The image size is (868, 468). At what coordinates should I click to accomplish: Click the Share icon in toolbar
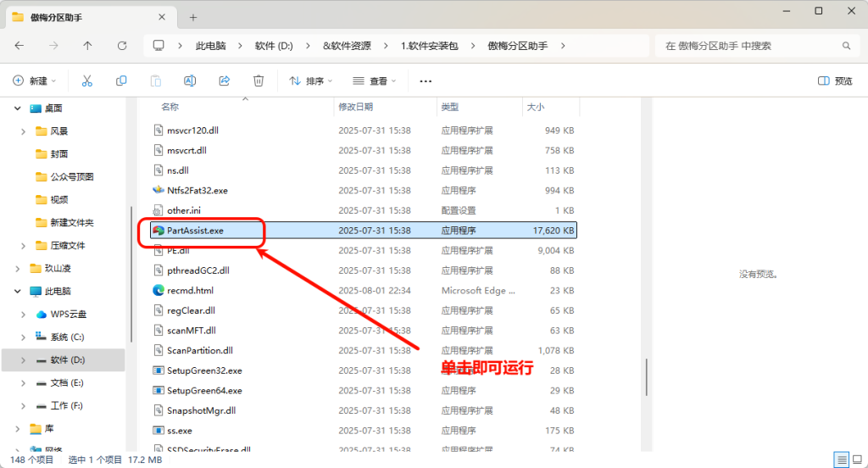pyautogui.click(x=224, y=81)
